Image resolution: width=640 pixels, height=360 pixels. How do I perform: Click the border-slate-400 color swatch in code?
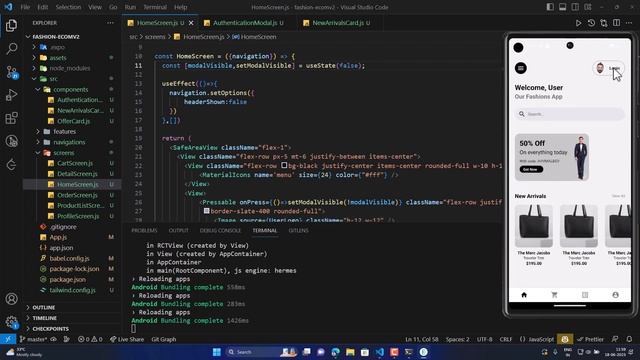pos(207,211)
